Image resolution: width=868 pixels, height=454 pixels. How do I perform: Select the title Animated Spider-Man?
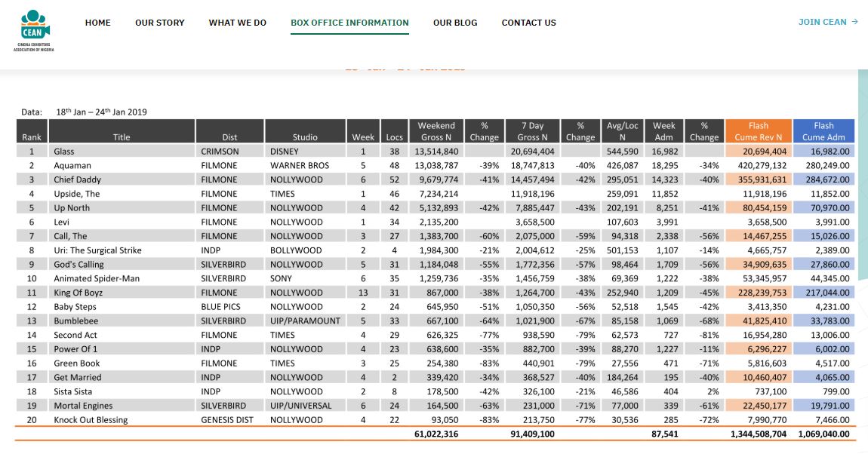tap(97, 279)
